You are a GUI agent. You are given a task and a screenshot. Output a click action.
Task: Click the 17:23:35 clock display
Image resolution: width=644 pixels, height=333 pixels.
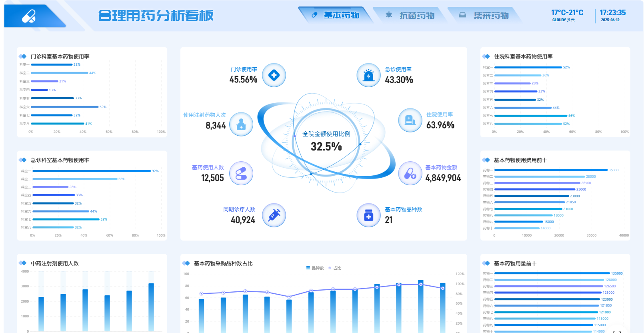[x=612, y=13]
